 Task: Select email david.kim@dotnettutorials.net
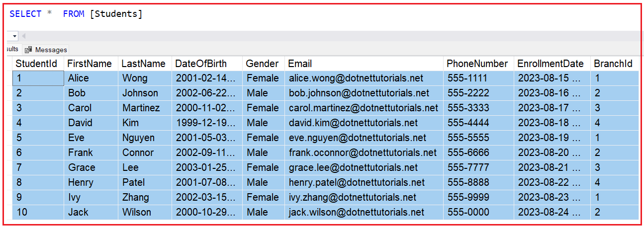pyautogui.click(x=364, y=123)
